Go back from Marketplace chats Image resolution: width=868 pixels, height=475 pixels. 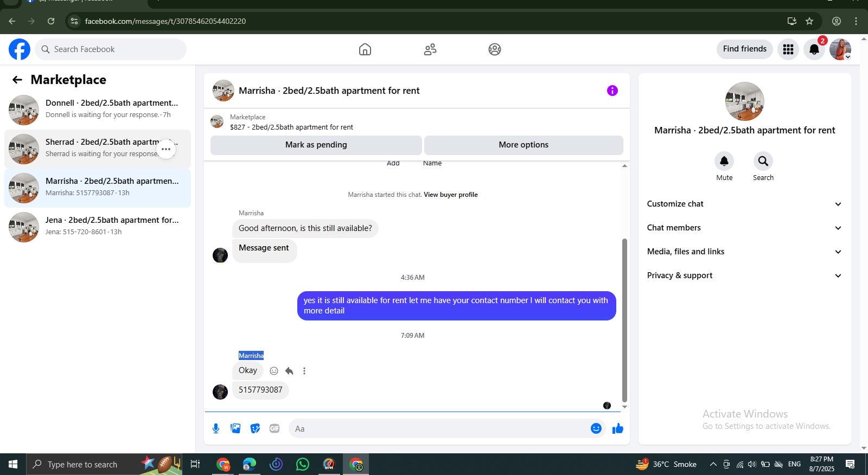click(17, 80)
